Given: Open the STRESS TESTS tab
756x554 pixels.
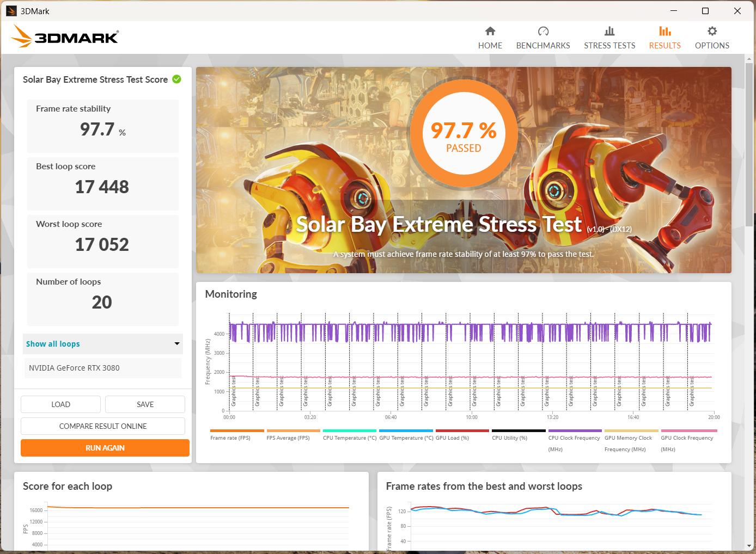Looking at the screenshot, I should coord(609,38).
